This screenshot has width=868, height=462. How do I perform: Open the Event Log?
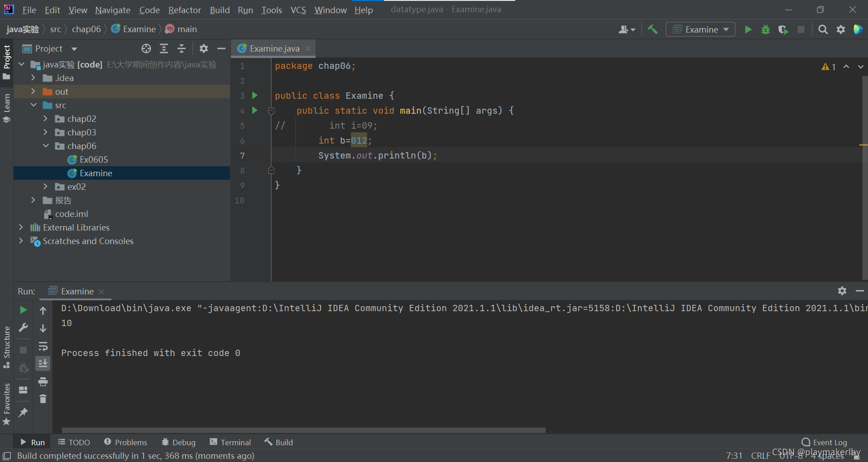coord(824,442)
